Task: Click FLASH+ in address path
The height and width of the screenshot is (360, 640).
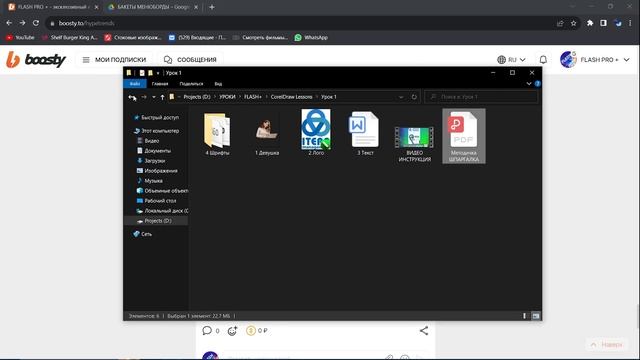Action: (x=253, y=97)
